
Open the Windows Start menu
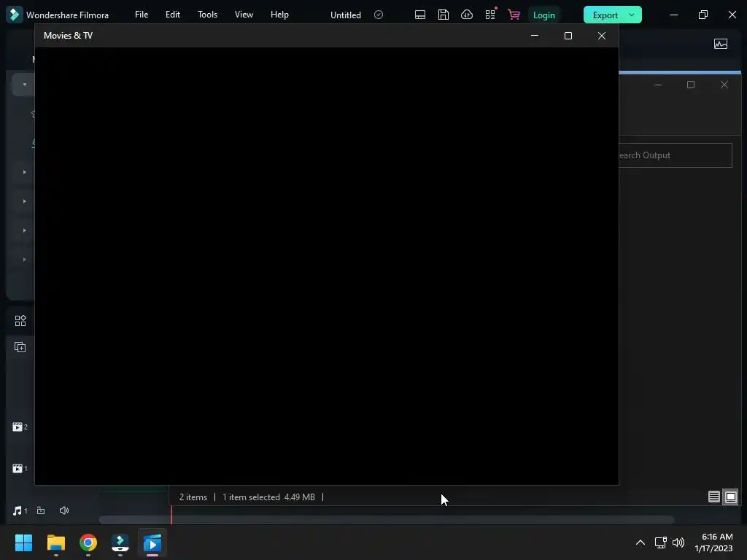pyautogui.click(x=23, y=542)
